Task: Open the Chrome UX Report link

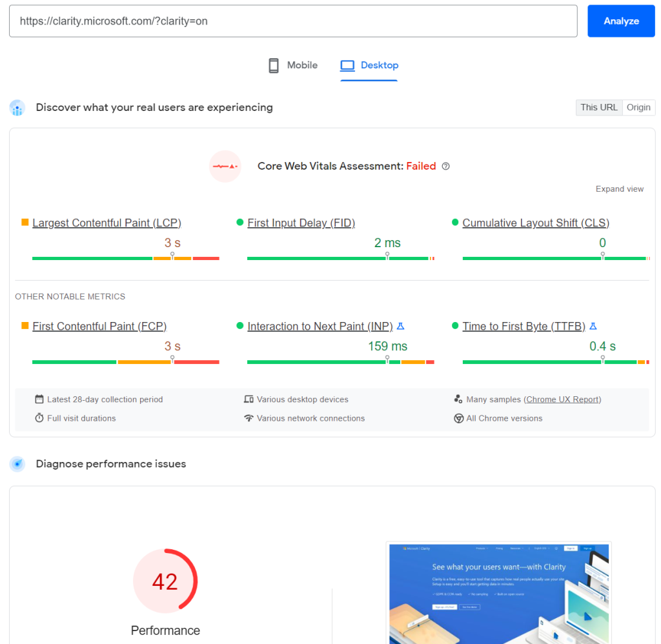Action: pyautogui.click(x=563, y=399)
